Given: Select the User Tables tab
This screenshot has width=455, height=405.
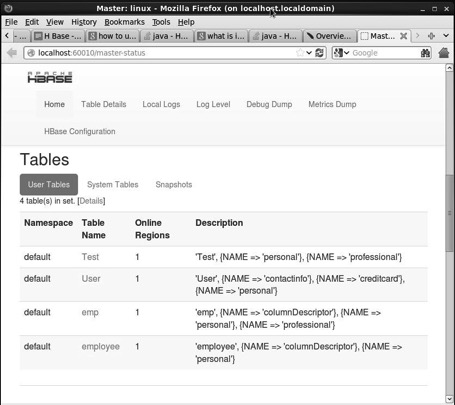Looking at the screenshot, I should point(49,184).
